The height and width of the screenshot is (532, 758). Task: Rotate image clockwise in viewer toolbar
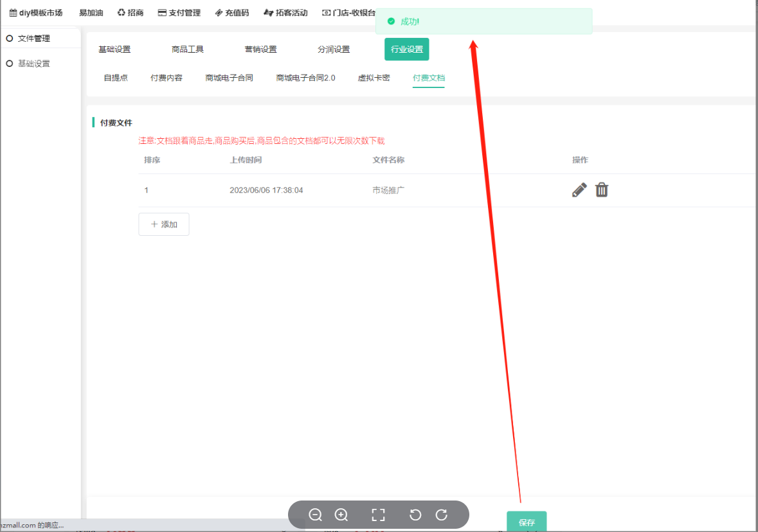(442, 515)
